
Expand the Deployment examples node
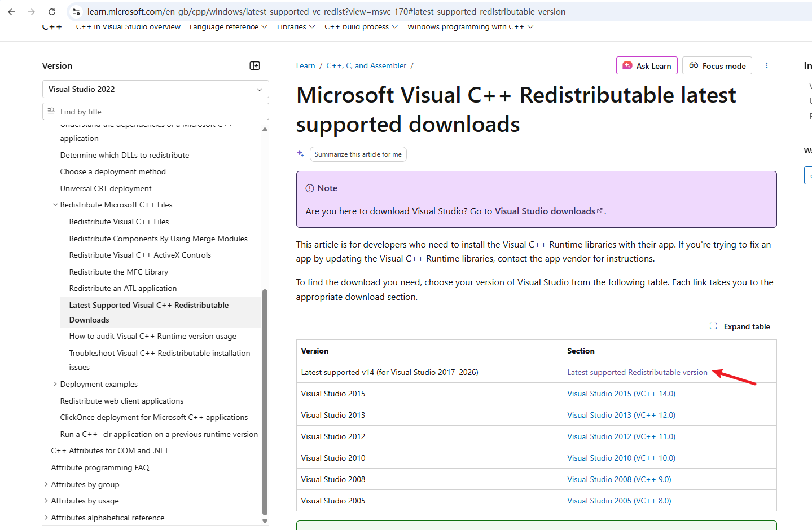click(x=55, y=384)
